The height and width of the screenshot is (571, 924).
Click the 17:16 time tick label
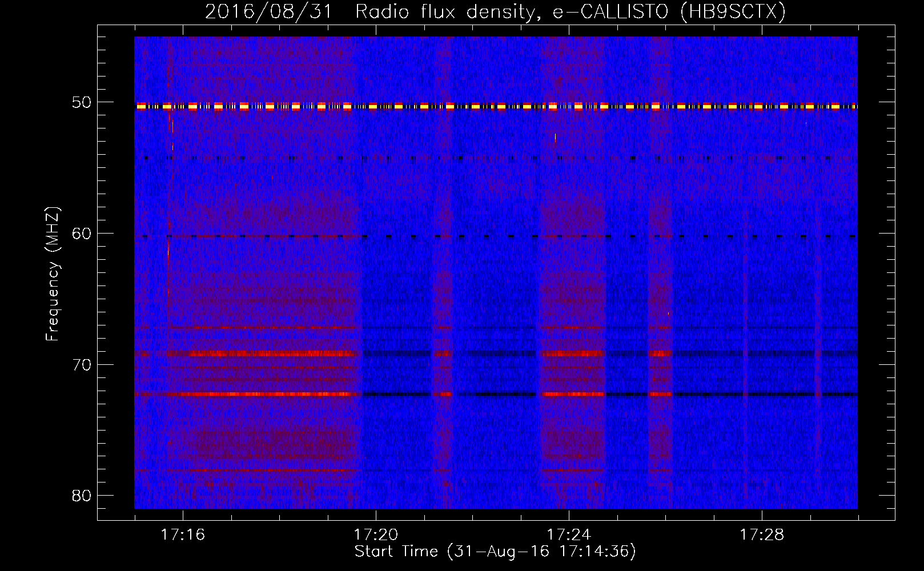[x=183, y=535]
